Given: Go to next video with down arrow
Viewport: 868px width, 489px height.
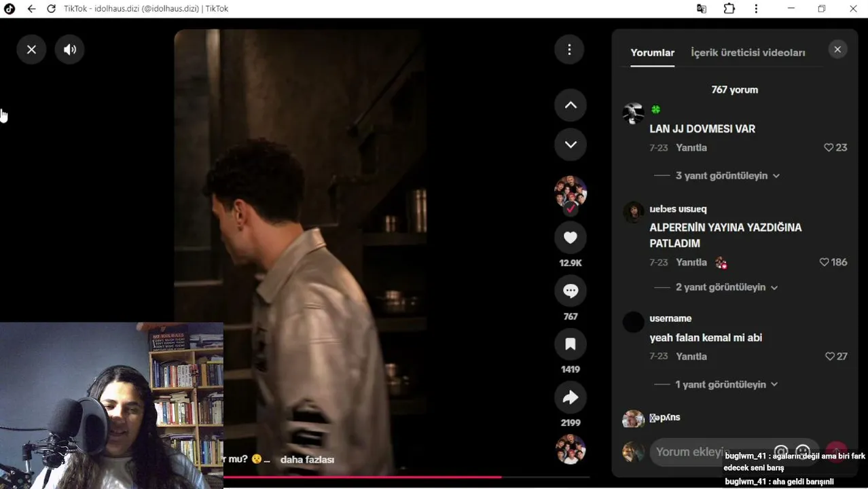Looking at the screenshot, I should pos(571,145).
